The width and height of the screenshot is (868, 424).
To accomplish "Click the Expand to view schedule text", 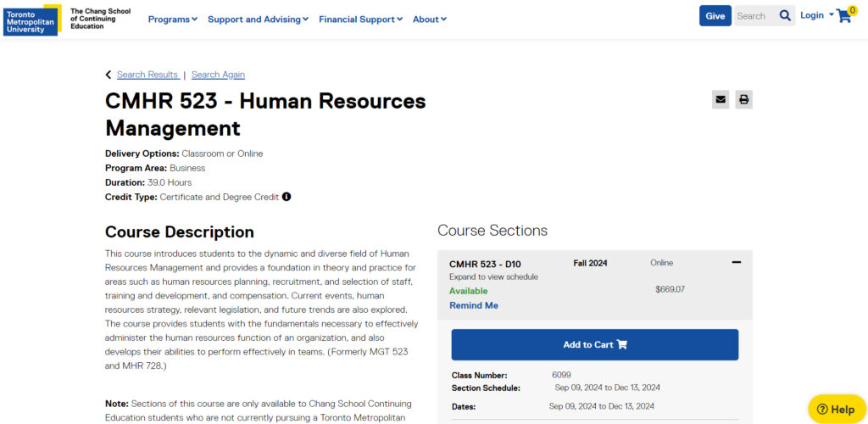I will 494,276.
